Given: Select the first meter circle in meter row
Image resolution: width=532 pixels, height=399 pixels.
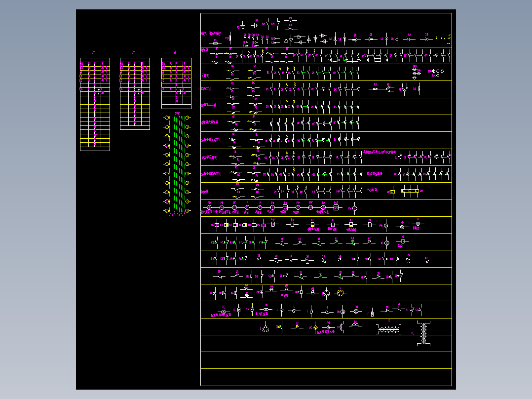Looking at the screenshot, I should [x=209, y=207].
